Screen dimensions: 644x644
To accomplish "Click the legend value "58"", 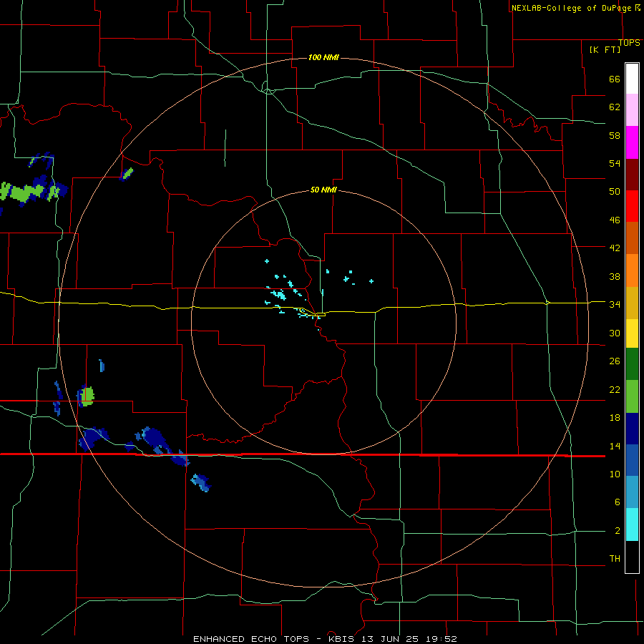I will 615,135.
